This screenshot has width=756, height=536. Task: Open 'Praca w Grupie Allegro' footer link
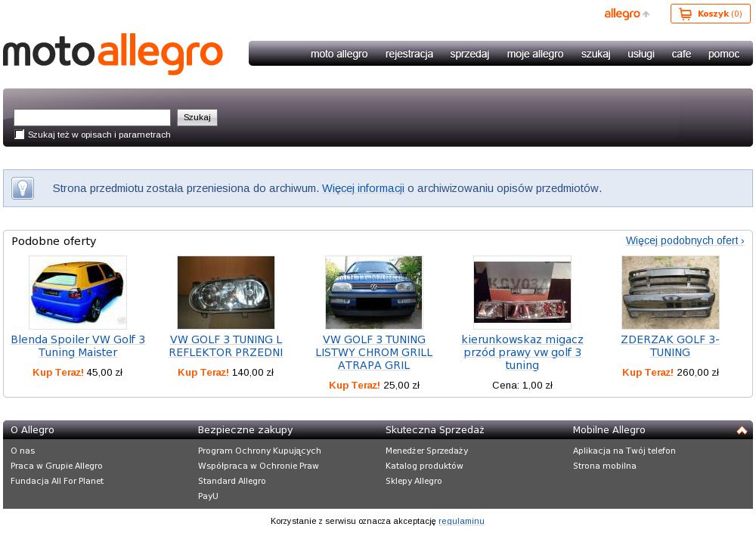[57, 466]
